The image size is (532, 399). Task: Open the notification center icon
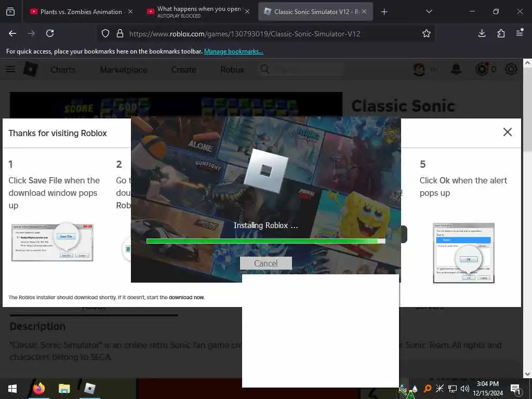point(516,389)
